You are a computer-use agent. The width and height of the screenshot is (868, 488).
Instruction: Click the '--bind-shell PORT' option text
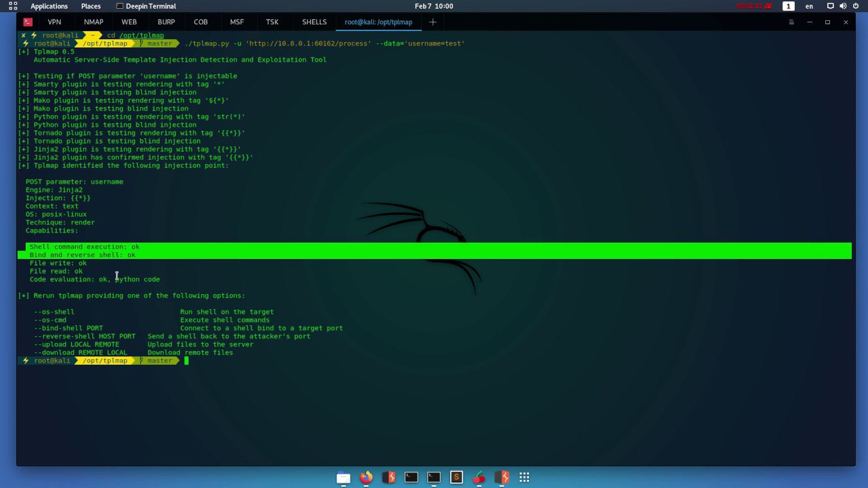coord(68,328)
